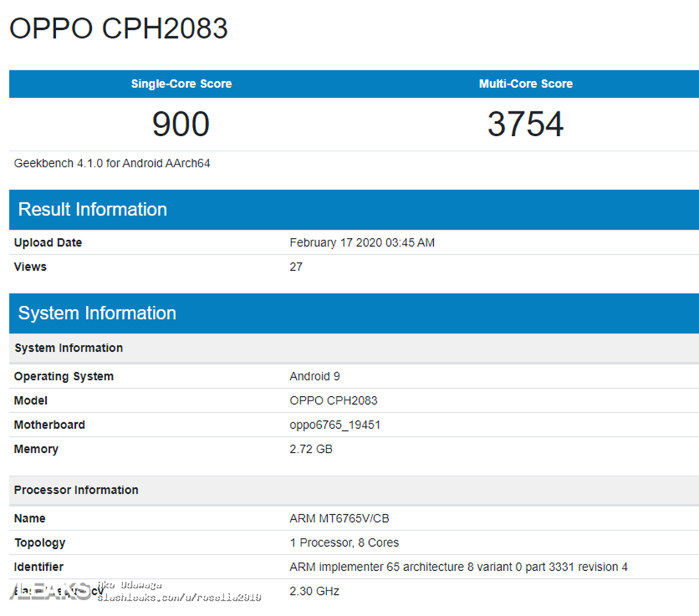This screenshot has width=699, height=616.
Task: Select the processor Name label
Action: click(x=29, y=518)
